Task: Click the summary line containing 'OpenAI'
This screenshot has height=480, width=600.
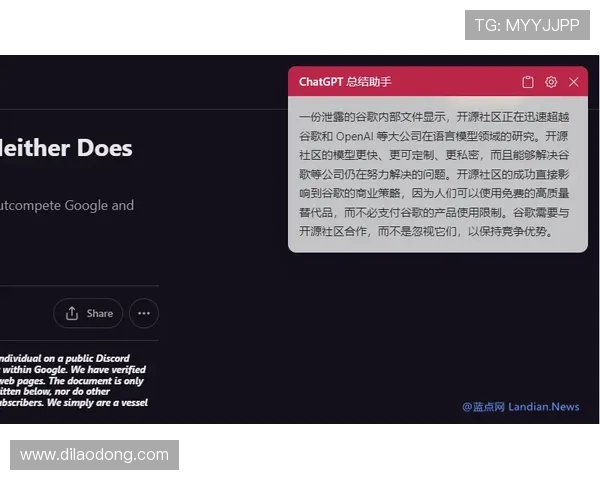Action: pos(434,136)
